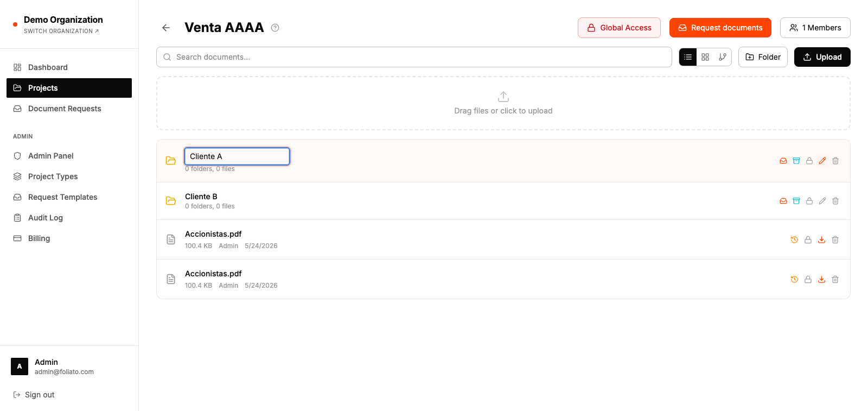Click the back arrow next to Venta AAAA
This screenshot has height=411, width=868.
coord(166,28)
